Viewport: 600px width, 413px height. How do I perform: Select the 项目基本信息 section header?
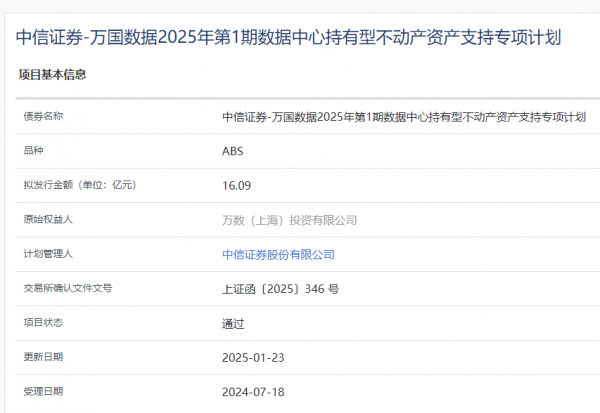(52, 75)
